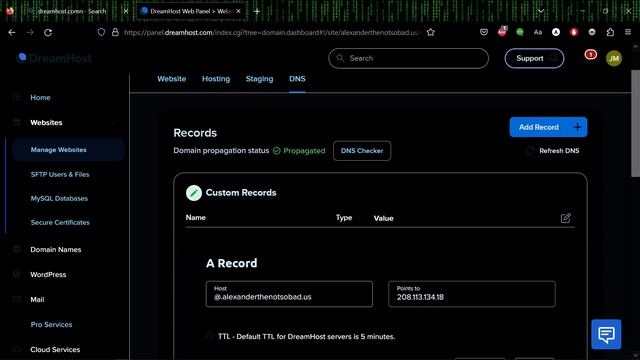Viewport: 640px width, 360px height.
Task: Open the browser extensions puzzle icon
Action: point(610,32)
